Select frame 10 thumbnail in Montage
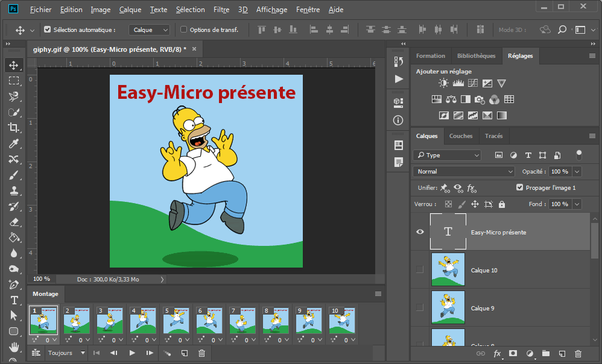This screenshot has width=602, height=364. coord(342,320)
